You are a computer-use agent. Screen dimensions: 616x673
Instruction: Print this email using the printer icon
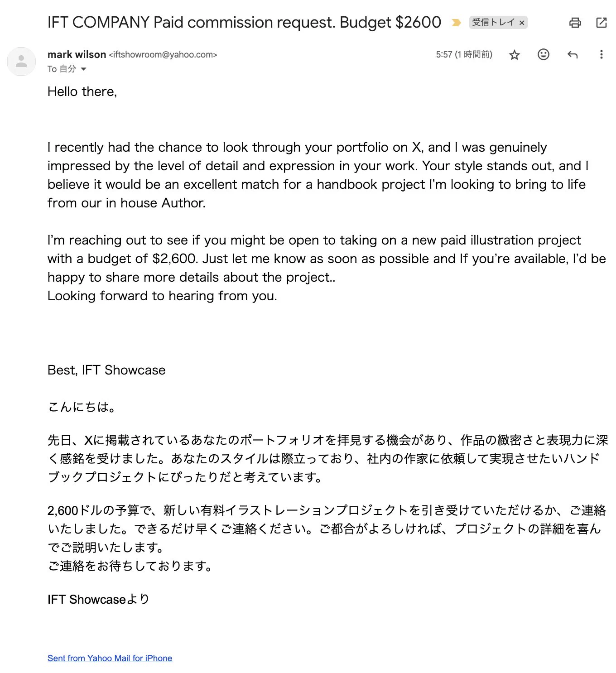click(575, 23)
